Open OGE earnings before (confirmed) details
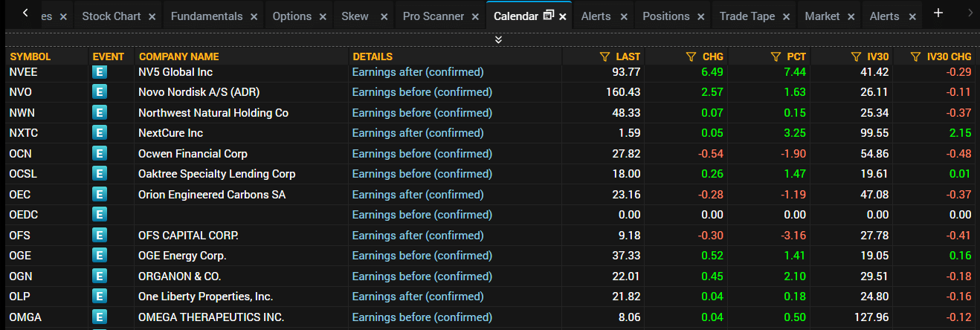 422,256
